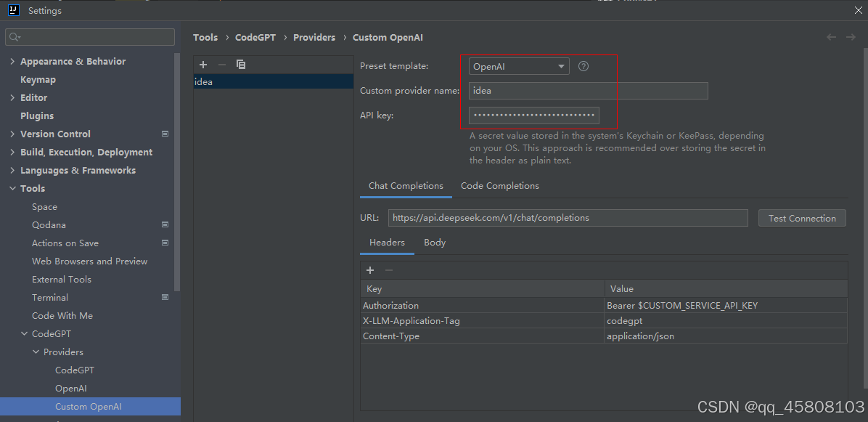The height and width of the screenshot is (422, 868).
Task: Collapse the Providers tree node
Action: click(36, 352)
